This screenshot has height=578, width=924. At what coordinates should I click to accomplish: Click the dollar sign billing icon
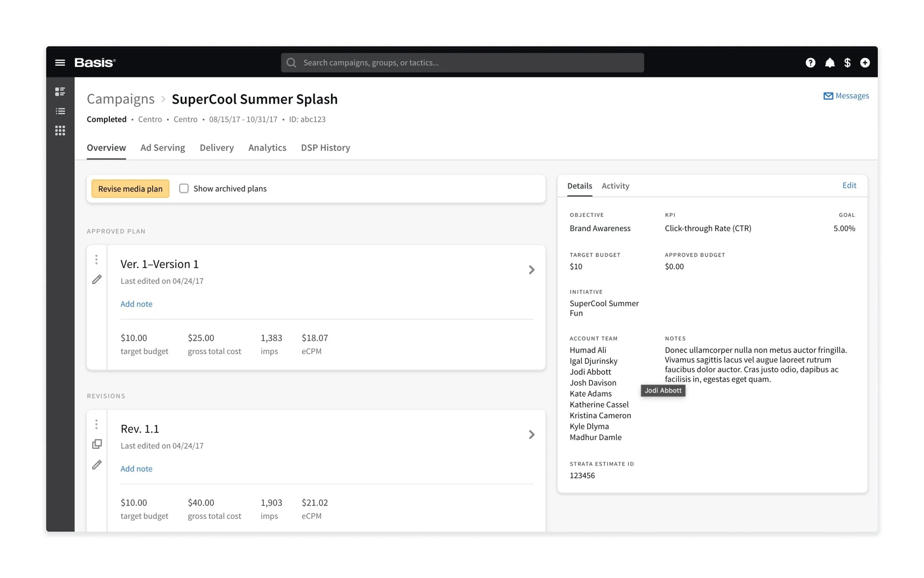847,63
